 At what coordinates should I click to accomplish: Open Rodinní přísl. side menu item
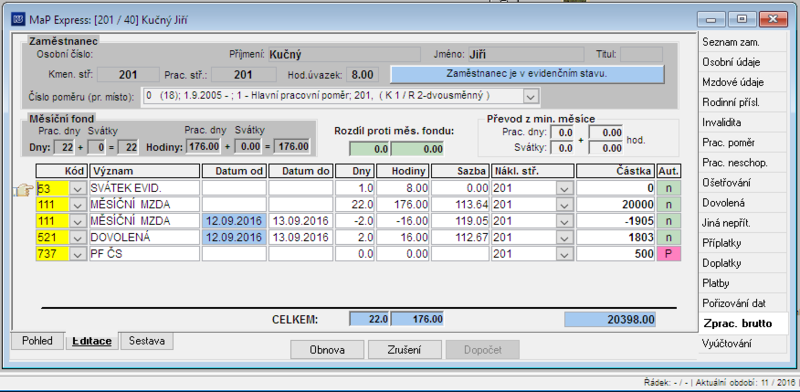(x=742, y=103)
